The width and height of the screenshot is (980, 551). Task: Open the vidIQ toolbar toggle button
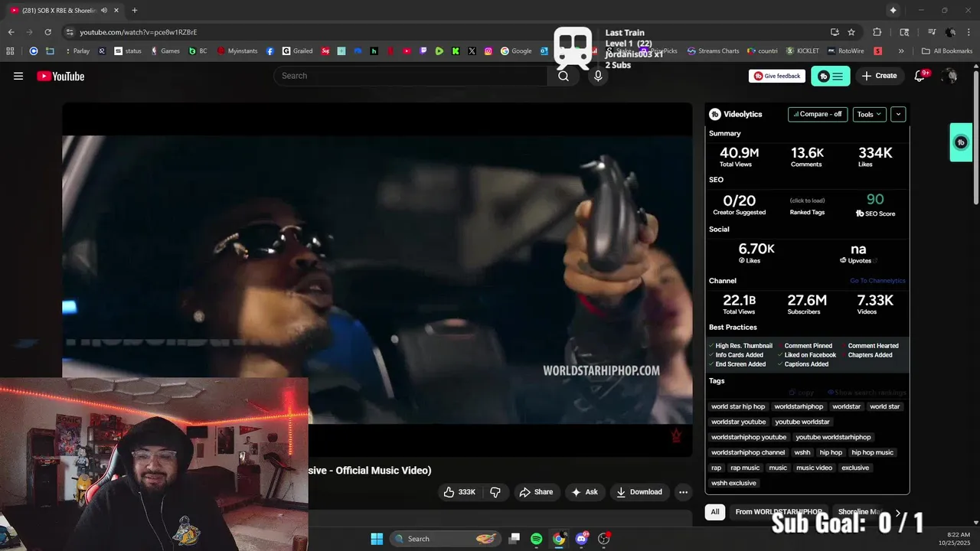[830, 76]
